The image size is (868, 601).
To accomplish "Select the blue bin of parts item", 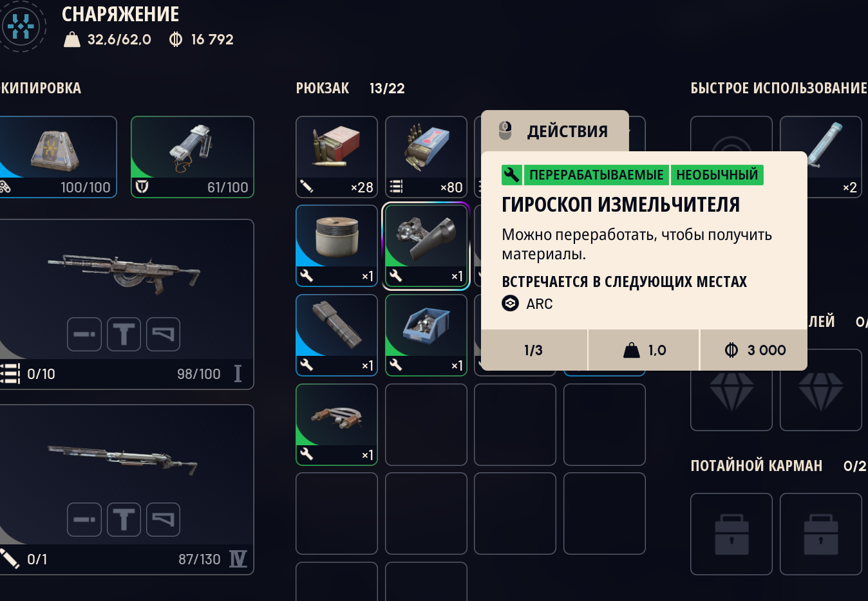I will point(426,335).
